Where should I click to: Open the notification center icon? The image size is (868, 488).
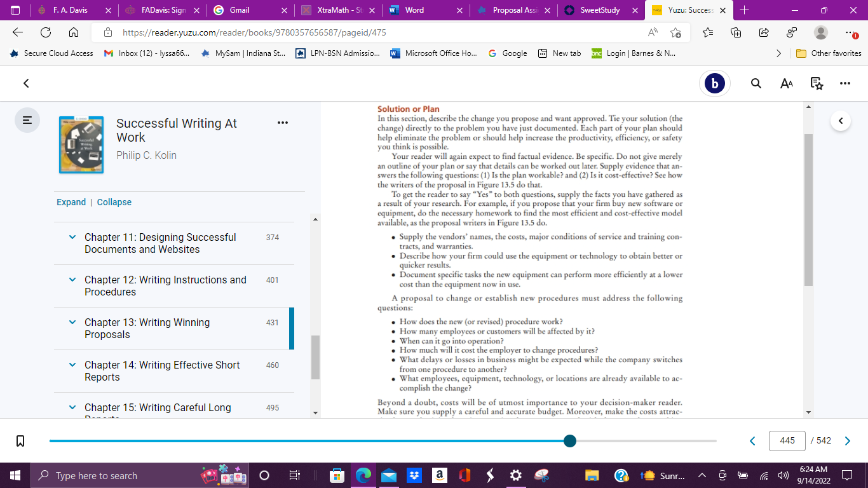(846, 475)
